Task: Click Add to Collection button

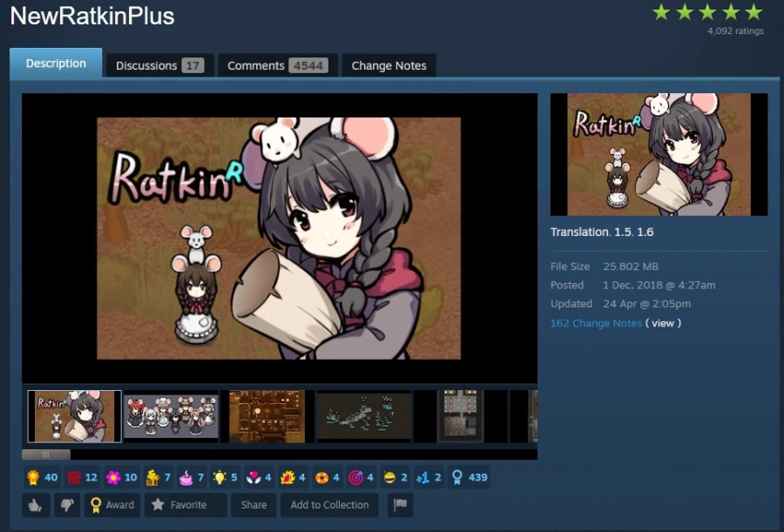Action: coord(329,505)
